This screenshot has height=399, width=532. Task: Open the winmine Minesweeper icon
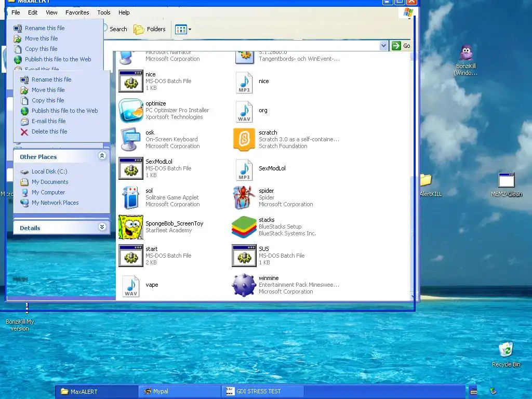pos(244,285)
